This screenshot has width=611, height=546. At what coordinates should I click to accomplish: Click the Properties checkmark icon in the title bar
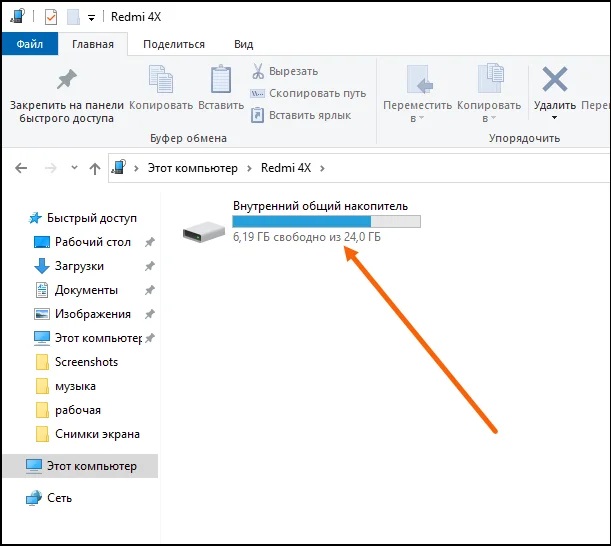coord(51,17)
